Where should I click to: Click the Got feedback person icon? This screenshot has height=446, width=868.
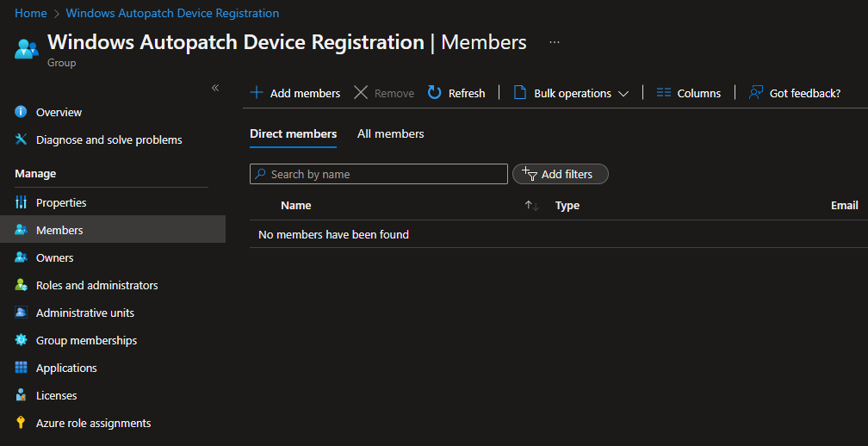[x=756, y=92]
